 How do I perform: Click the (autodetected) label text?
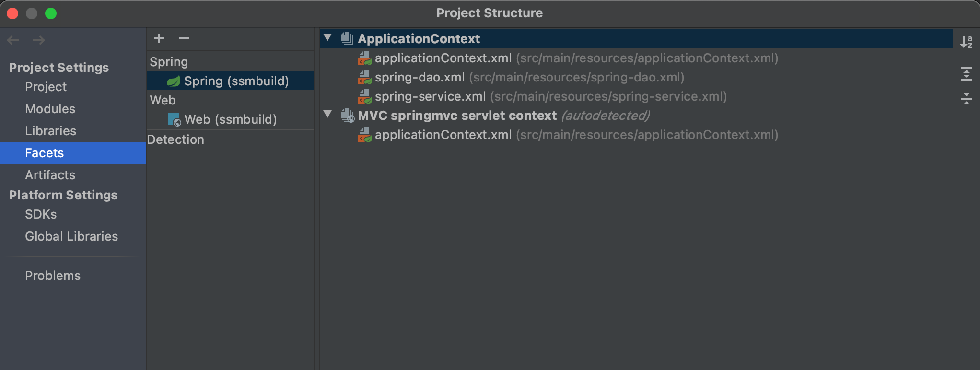click(606, 116)
